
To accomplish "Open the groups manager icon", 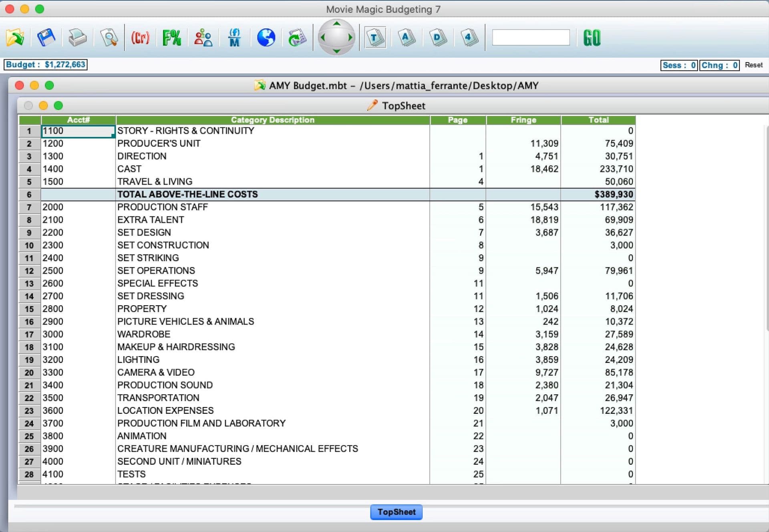I will tap(203, 37).
